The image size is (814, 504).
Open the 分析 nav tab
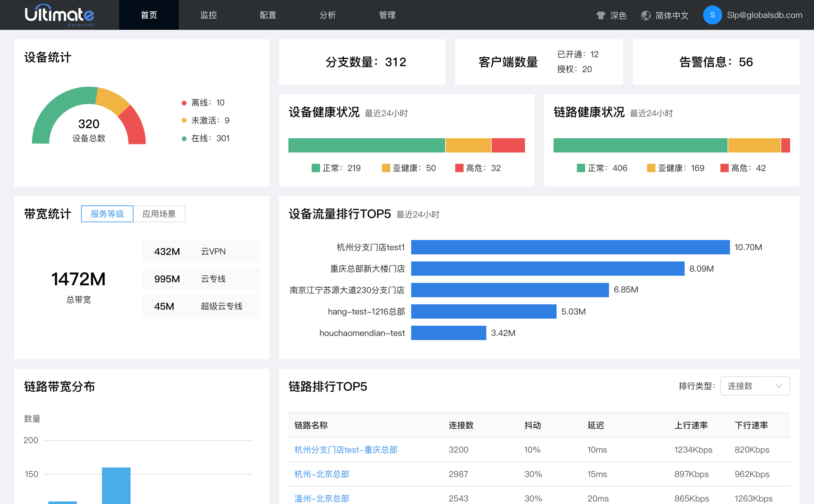click(x=328, y=15)
